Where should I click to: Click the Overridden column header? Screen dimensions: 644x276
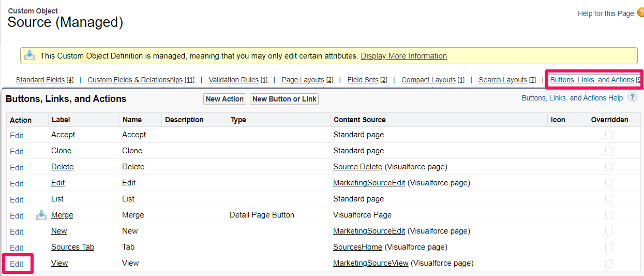coord(609,120)
